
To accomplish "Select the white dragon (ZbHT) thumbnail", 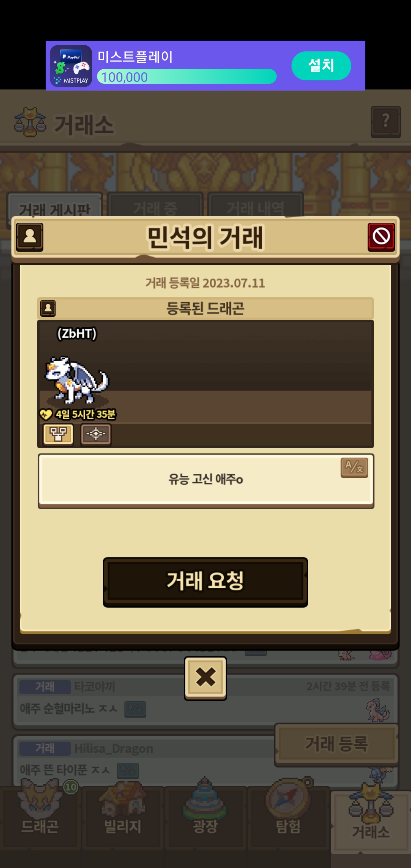I will (77, 380).
